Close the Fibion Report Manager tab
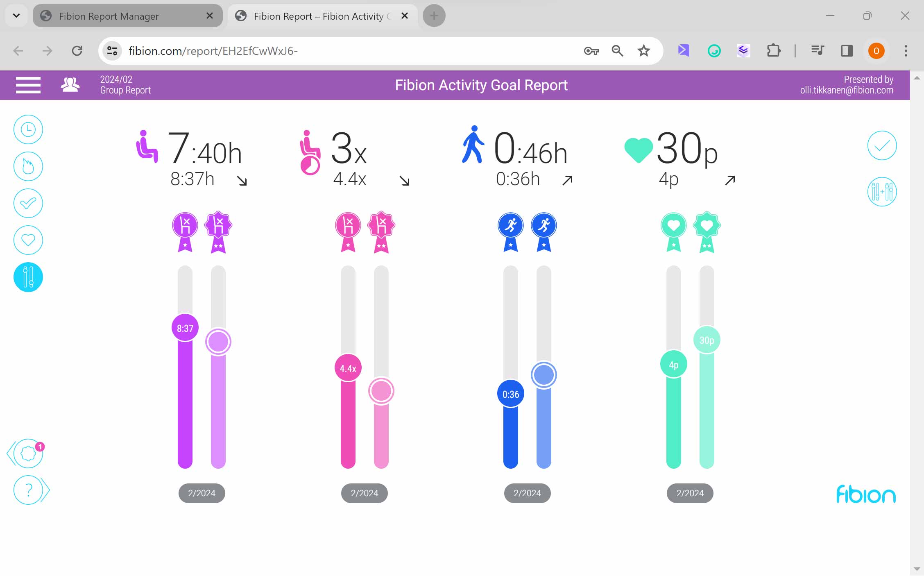 coord(209,16)
